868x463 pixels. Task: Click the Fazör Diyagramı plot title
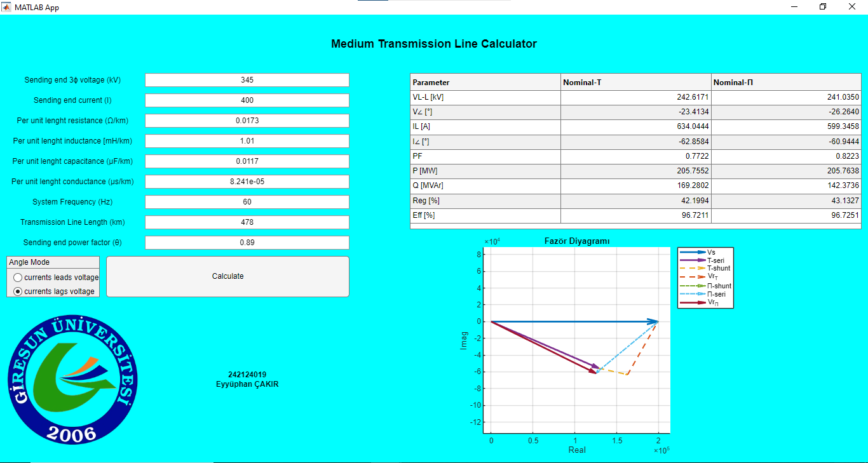(577, 241)
